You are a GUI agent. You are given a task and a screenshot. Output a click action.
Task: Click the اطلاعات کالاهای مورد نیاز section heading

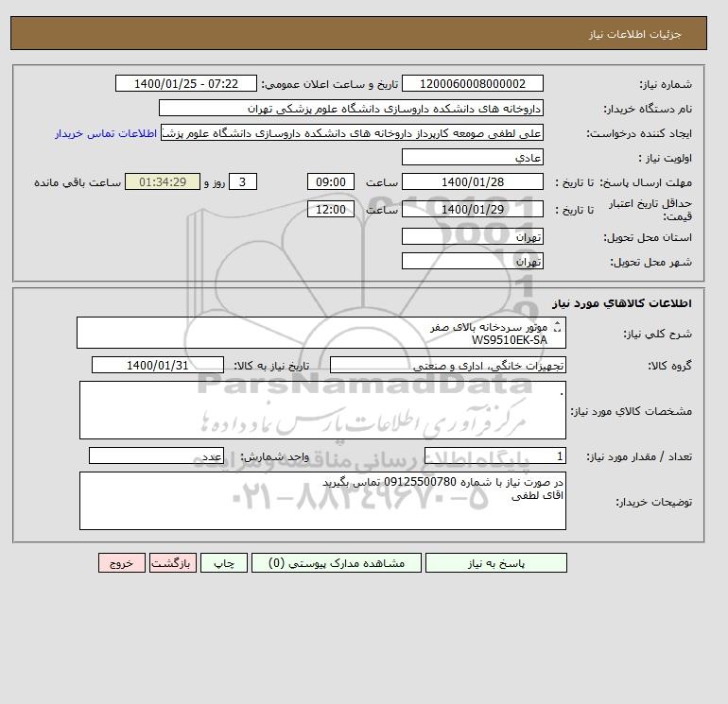[x=622, y=303]
